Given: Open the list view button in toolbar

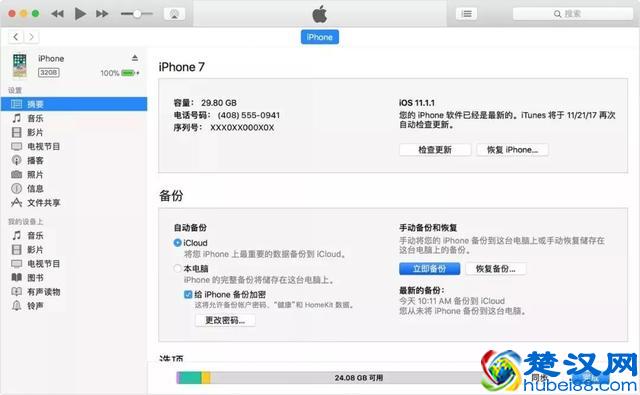Looking at the screenshot, I should tap(466, 14).
